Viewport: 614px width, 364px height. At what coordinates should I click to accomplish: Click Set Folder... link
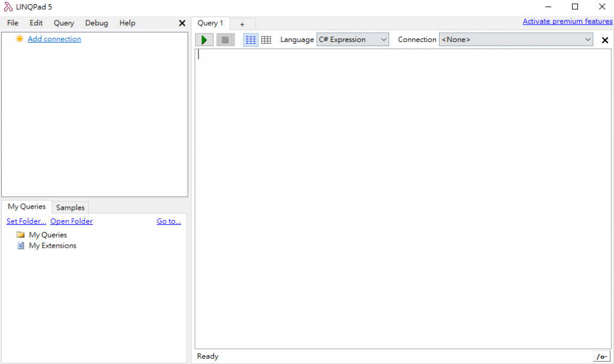pos(26,221)
